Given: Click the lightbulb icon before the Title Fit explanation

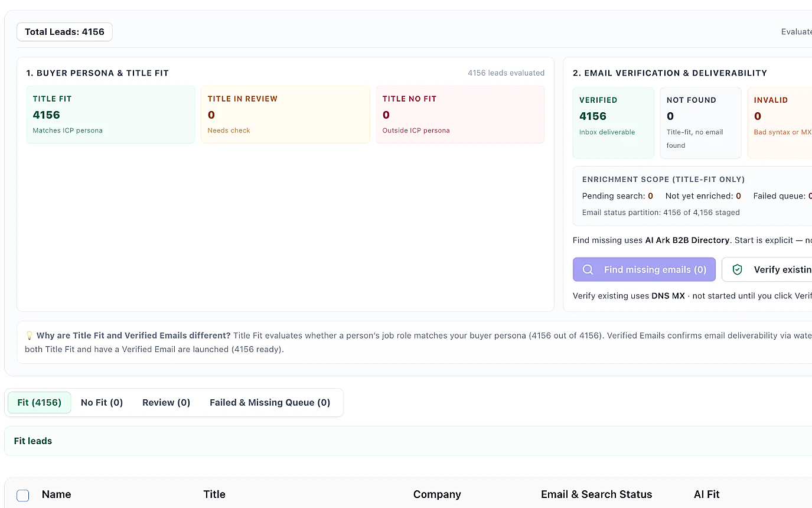Looking at the screenshot, I should tap(30, 336).
